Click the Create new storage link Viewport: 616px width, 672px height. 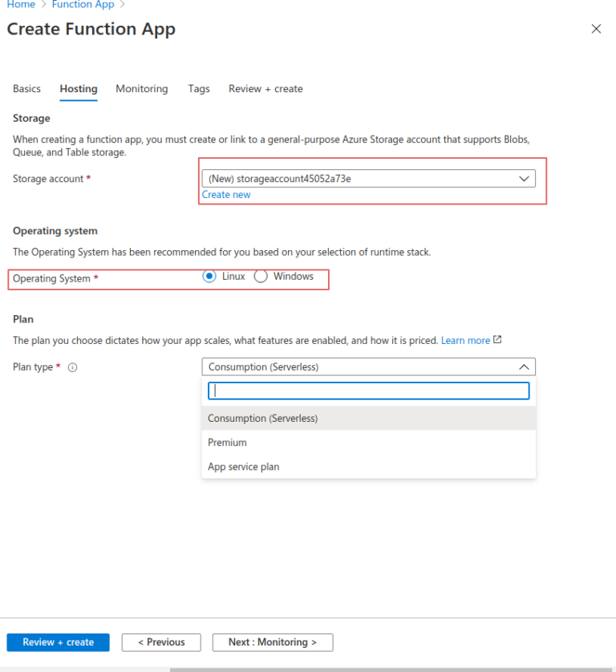[x=225, y=194]
